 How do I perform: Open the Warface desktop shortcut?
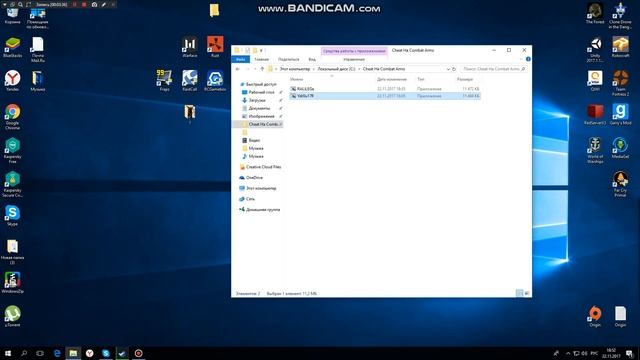pyautogui.click(x=189, y=47)
